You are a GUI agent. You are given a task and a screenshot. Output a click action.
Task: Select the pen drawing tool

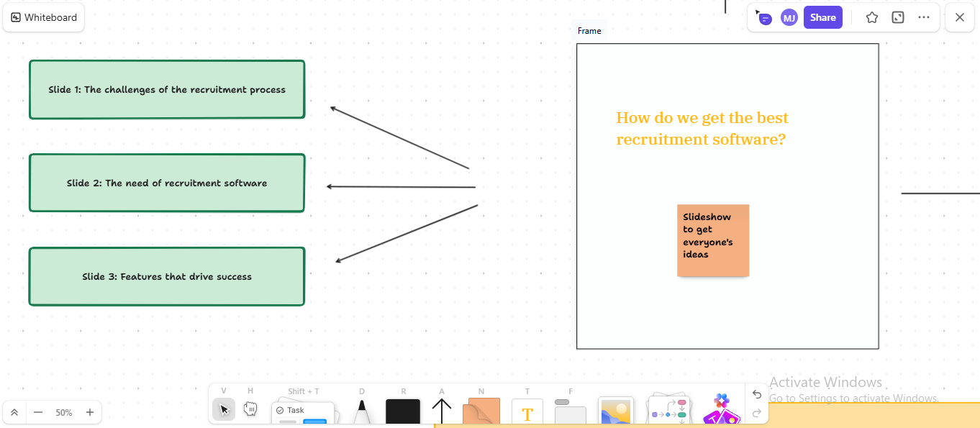[x=362, y=413]
